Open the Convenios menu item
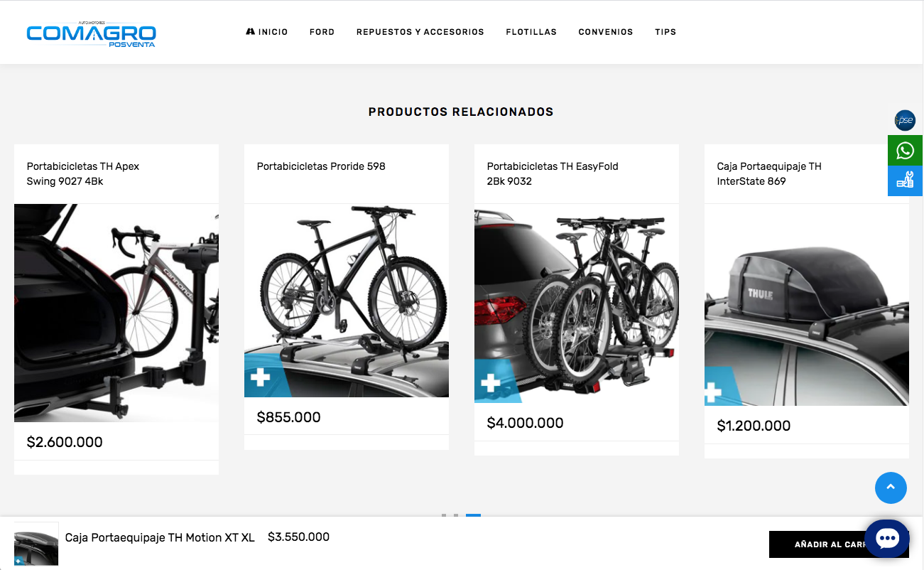The width and height of the screenshot is (924, 570). tap(606, 32)
